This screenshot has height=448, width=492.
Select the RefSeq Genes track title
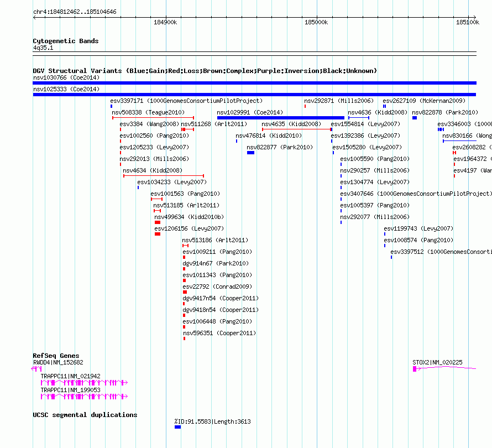click(x=56, y=356)
